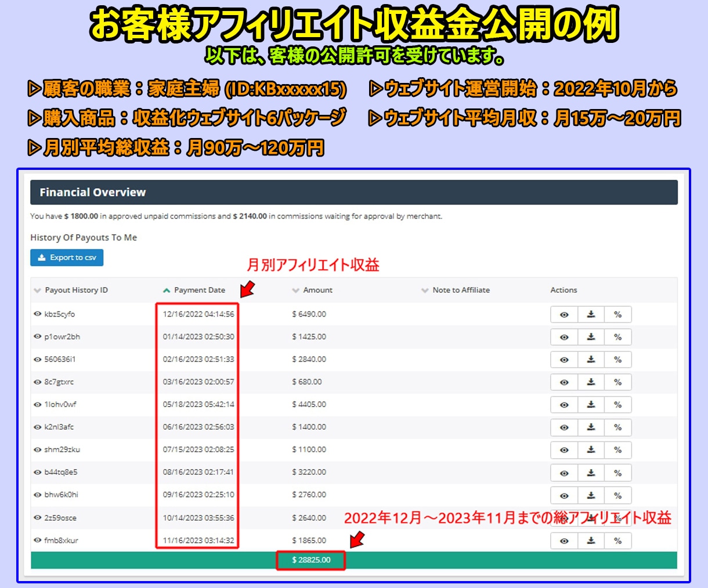Sort by the Note to Affiliate column
Viewport: 708px width, 588px height.
pos(456,290)
